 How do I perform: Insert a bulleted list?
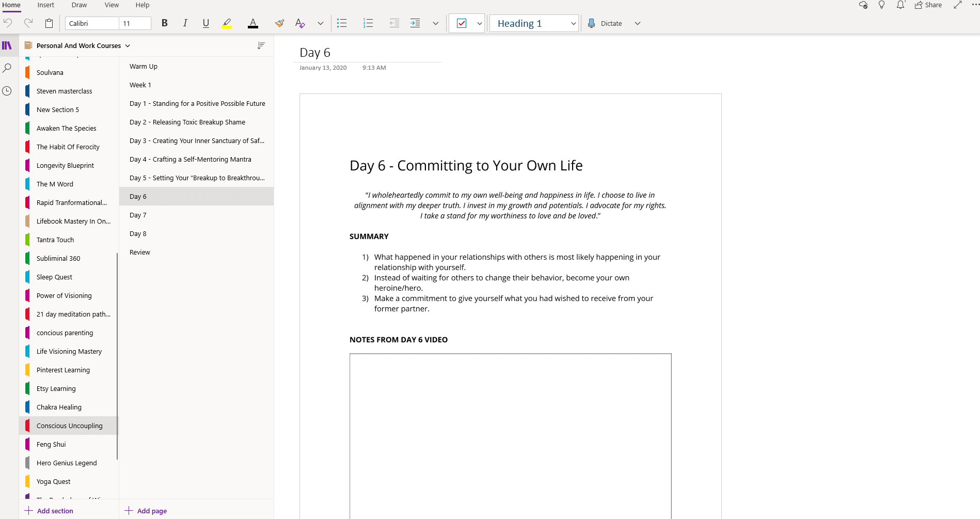click(342, 23)
